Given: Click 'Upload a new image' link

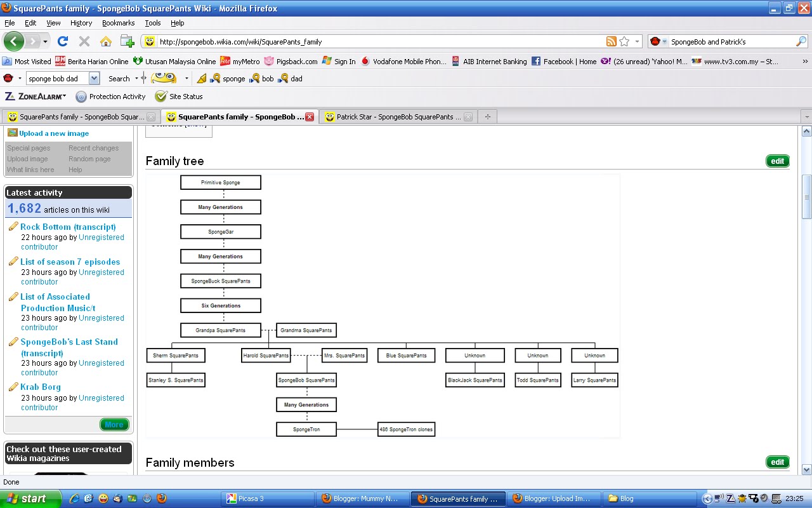Looking at the screenshot, I should point(54,133).
